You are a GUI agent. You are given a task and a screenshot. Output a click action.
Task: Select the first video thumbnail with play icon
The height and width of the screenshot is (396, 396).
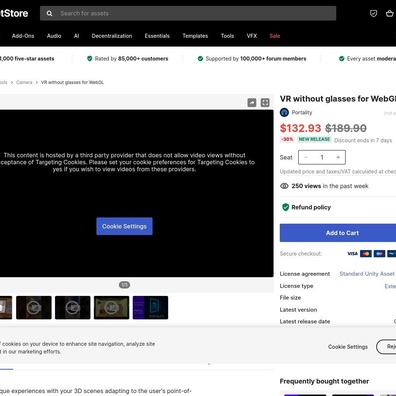[x=34, y=307]
